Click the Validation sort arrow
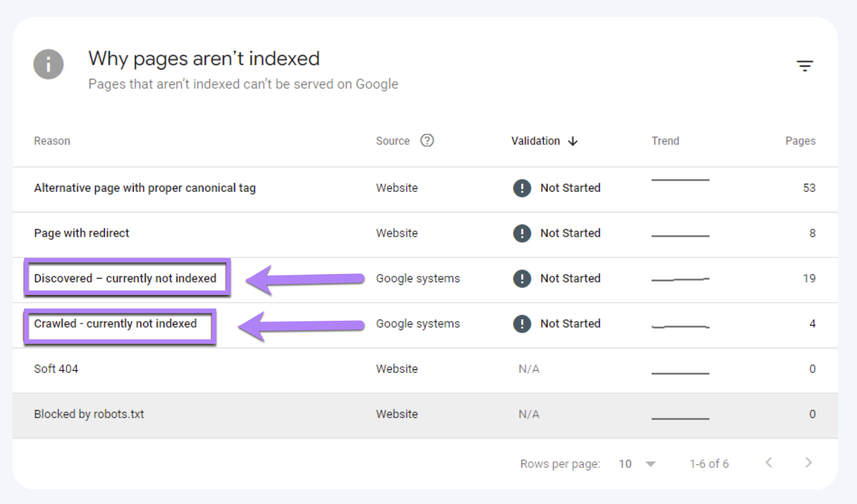Image resolution: width=857 pixels, height=504 pixels. coord(573,141)
